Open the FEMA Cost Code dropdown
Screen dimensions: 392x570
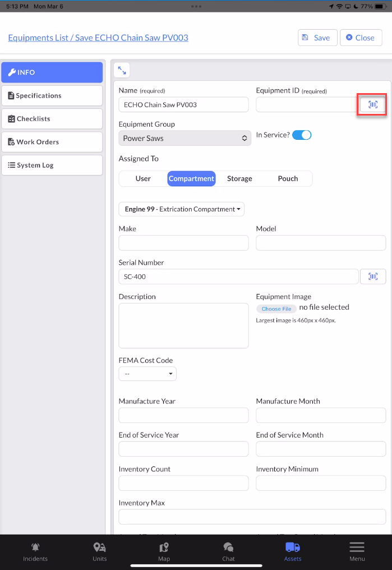click(x=147, y=374)
